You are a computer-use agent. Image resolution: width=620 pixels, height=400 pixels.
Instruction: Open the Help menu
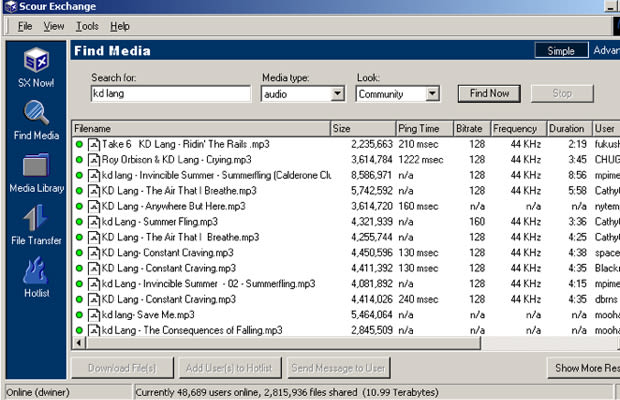[x=120, y=26]
